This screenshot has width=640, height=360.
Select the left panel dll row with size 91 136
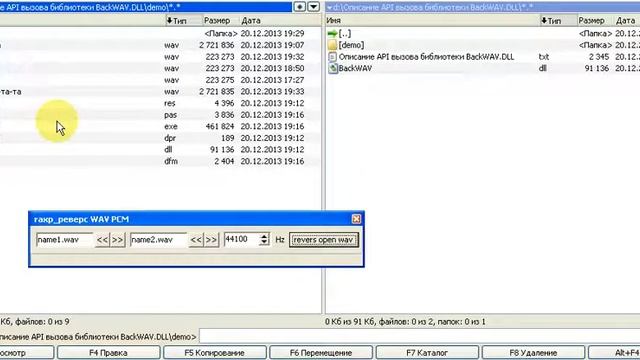160,150
